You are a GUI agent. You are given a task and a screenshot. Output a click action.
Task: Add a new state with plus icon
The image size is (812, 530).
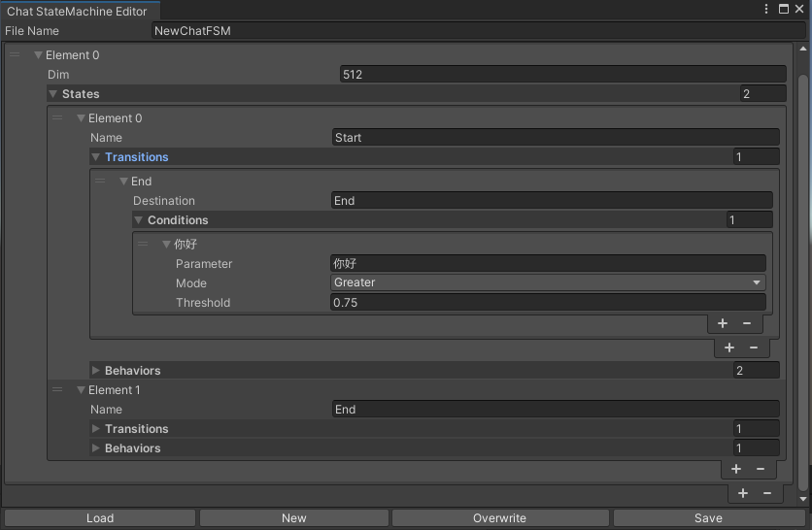point(736,469)
